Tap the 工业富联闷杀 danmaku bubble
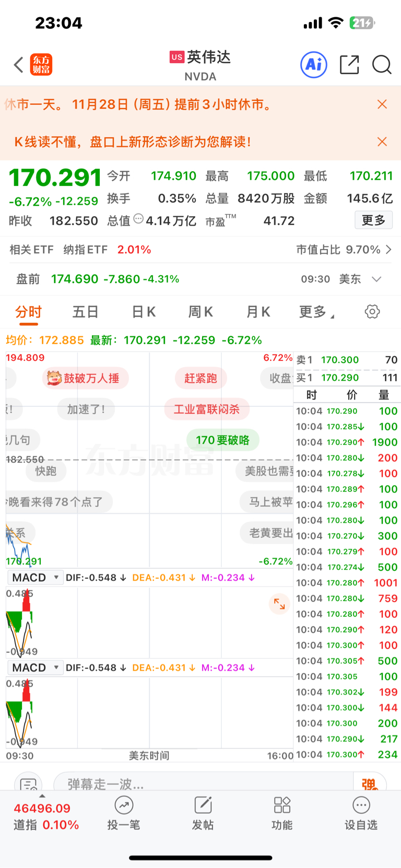401x868 pixels. pos(207,409)
